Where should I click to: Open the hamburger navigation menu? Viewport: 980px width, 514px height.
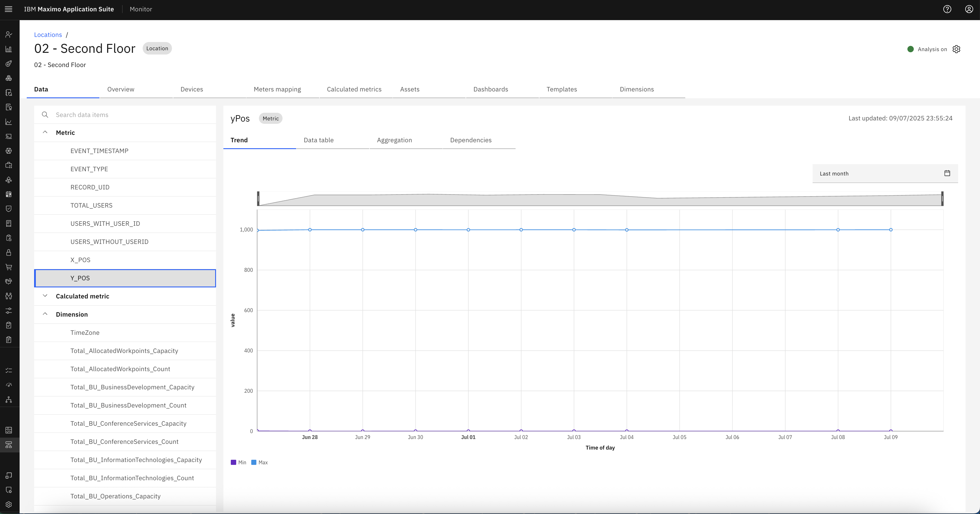[x=8, y=9]
